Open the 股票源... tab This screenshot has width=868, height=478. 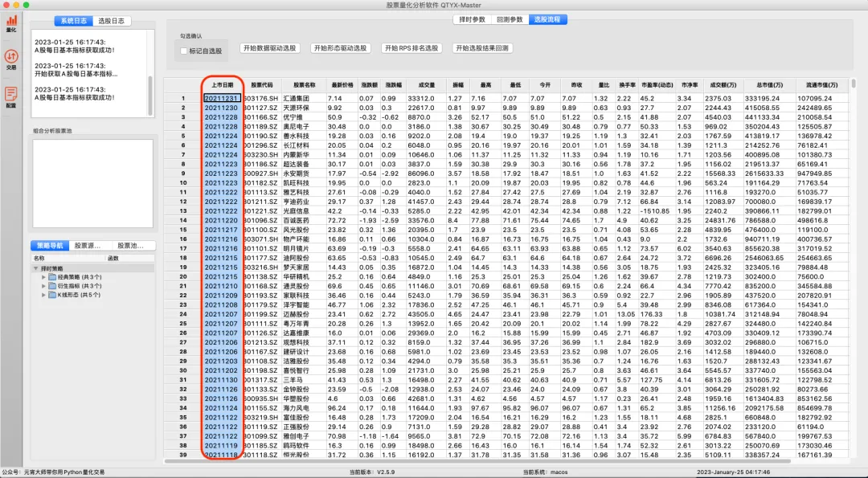(x=88, y=246)
